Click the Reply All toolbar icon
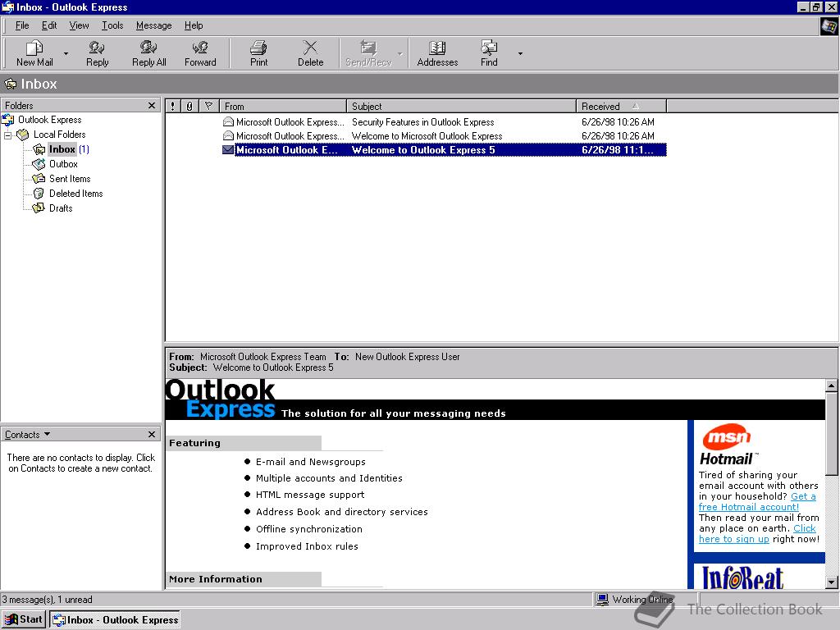840x630 pixels. (x=148, y=52)
